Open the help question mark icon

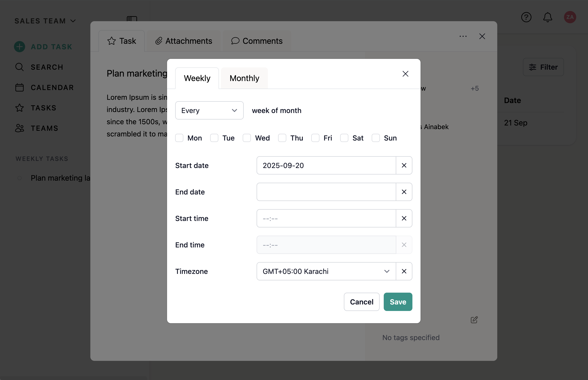526,17
